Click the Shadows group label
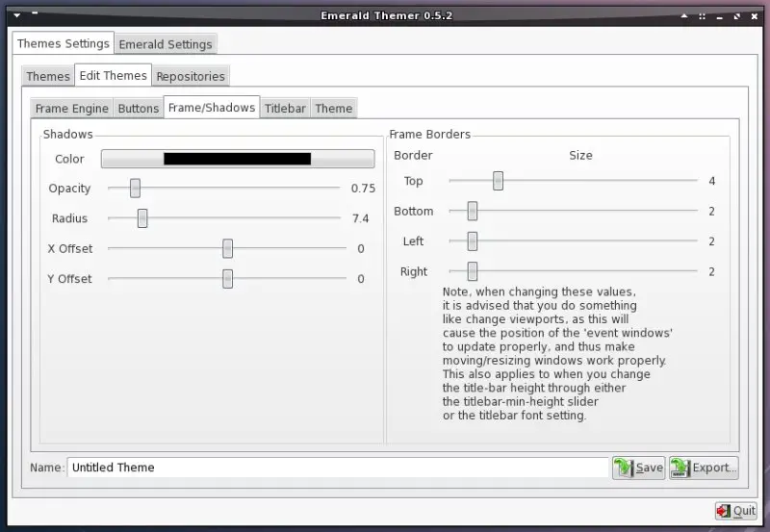This screenshot has width=770, height=532. tap(67, 135)
